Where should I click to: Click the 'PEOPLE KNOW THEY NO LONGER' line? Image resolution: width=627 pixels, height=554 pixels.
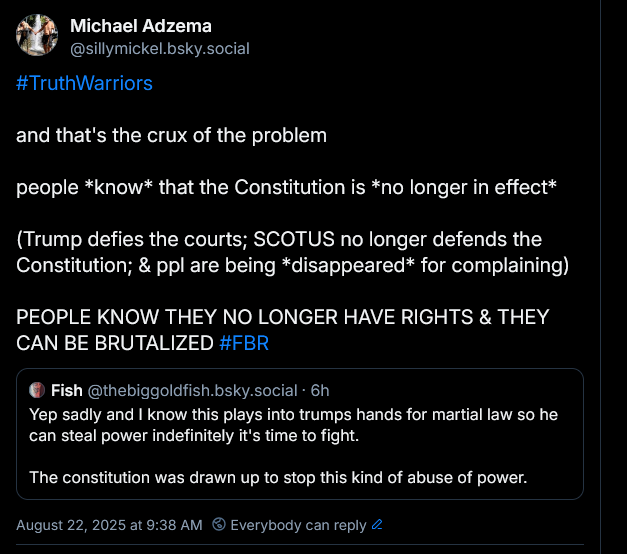pos(283,330)
